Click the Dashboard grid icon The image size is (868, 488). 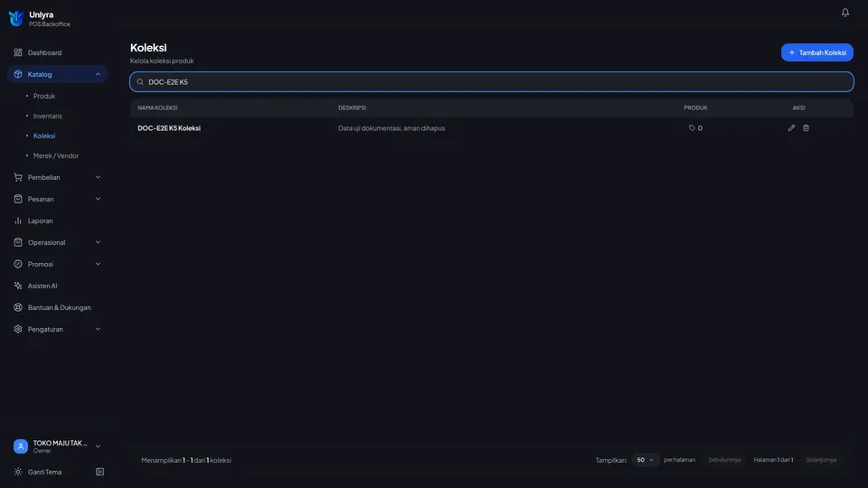click(18, 52)
